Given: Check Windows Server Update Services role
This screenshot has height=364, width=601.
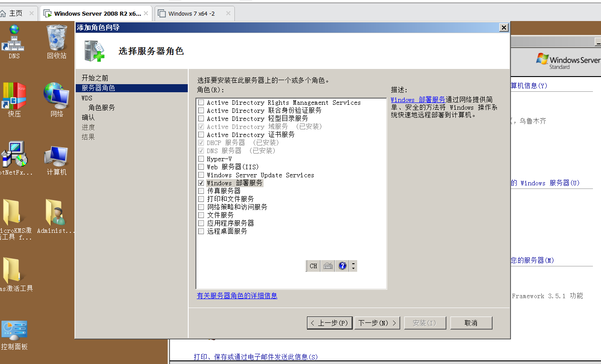Looking at the screenshot, I should pos(201,175).
